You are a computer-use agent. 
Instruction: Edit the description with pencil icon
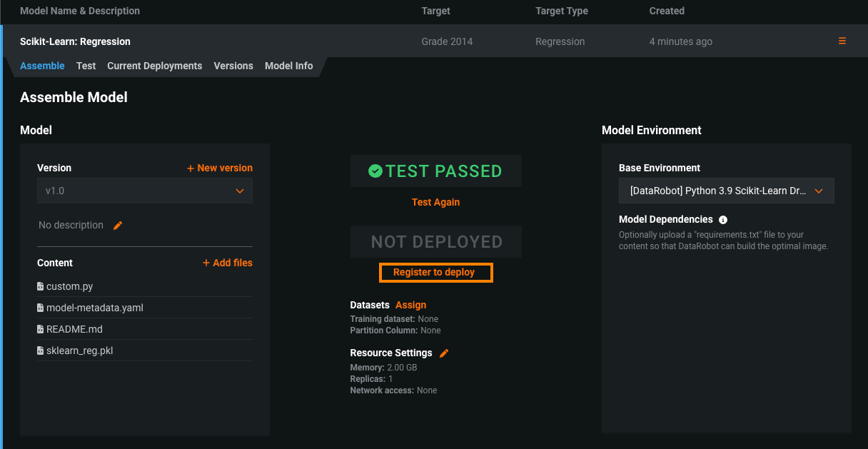118,226
